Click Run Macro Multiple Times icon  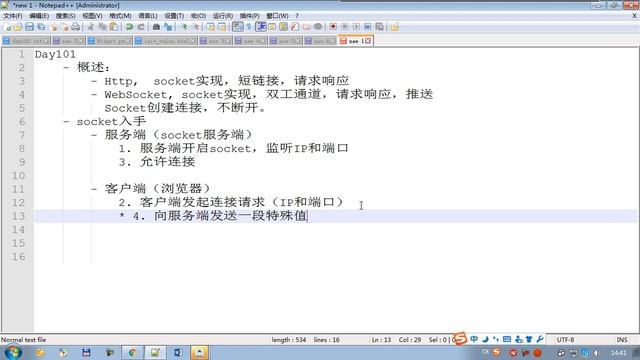[x=368, y=27]
